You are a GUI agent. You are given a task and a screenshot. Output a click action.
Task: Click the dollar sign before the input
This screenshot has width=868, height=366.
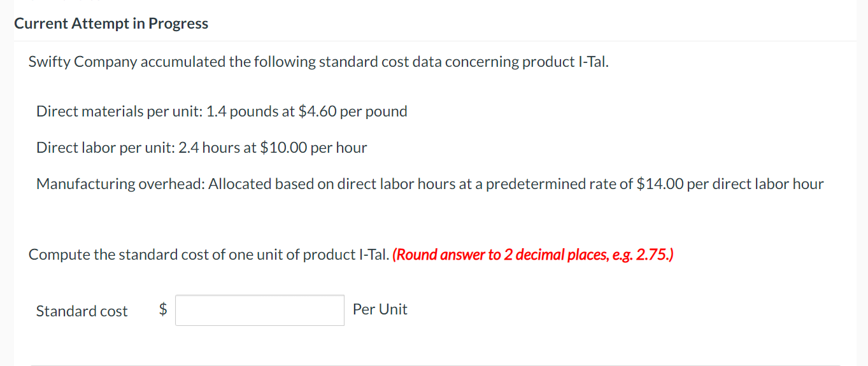(163, 309)
